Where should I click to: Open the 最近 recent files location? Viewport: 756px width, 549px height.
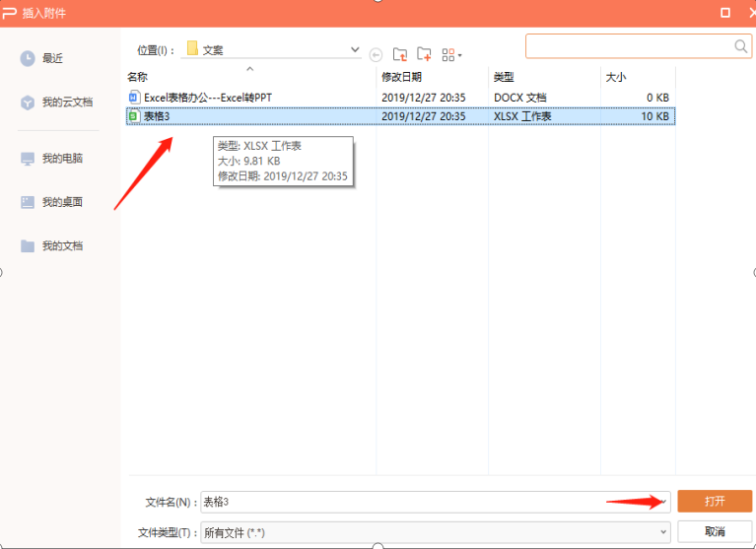(x=41, y=58)
